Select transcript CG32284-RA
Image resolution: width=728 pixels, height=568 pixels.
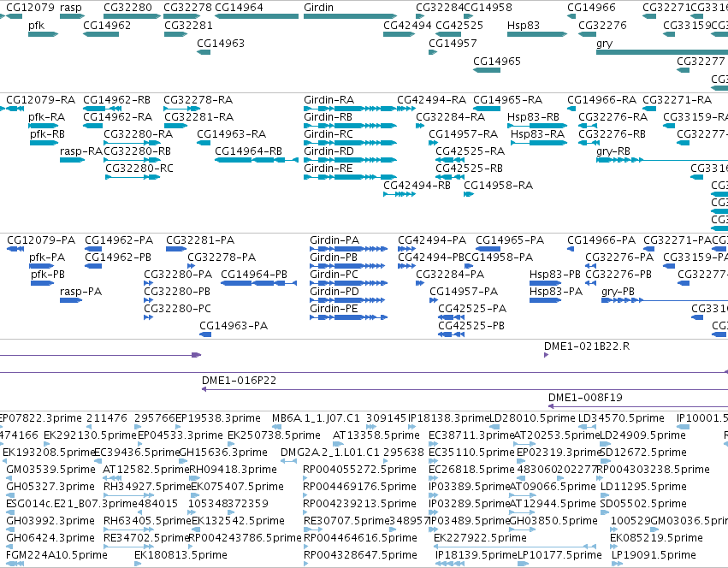tap(450, 117)
